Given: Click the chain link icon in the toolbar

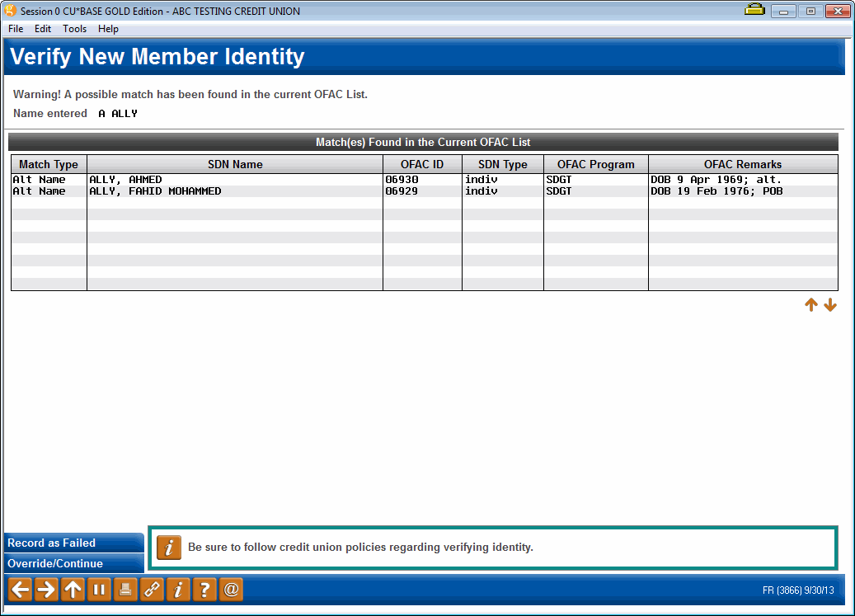Looking at the screenshot, I should point(151,589).
